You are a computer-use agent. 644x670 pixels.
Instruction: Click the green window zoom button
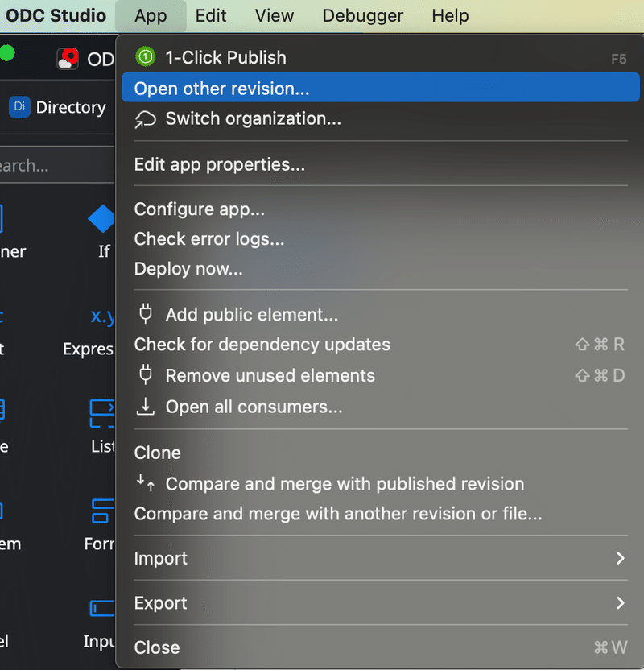7,53
